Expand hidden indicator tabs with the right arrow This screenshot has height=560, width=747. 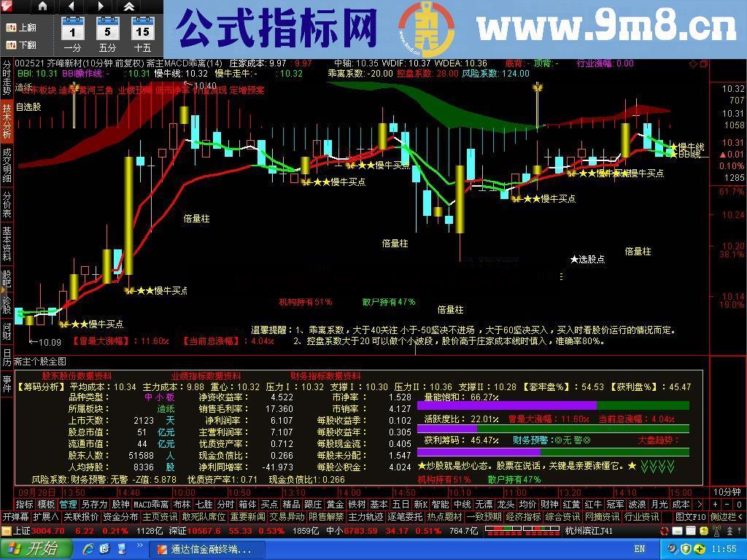699,504
